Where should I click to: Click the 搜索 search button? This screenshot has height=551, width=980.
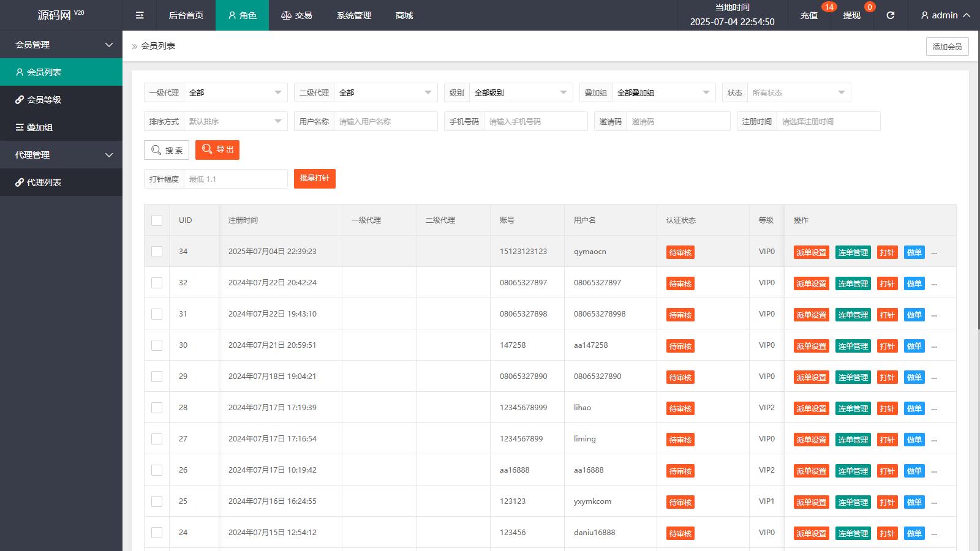tap(167, 150)
